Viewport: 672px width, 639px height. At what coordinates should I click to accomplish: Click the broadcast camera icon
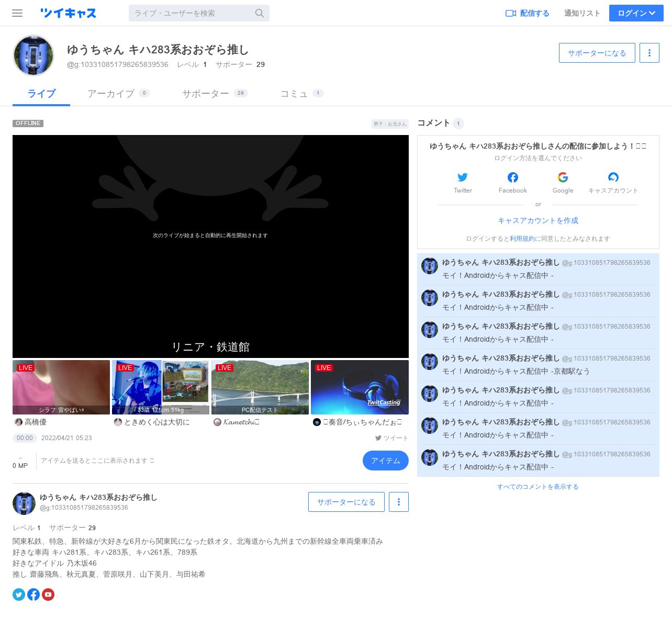point(511,13)
